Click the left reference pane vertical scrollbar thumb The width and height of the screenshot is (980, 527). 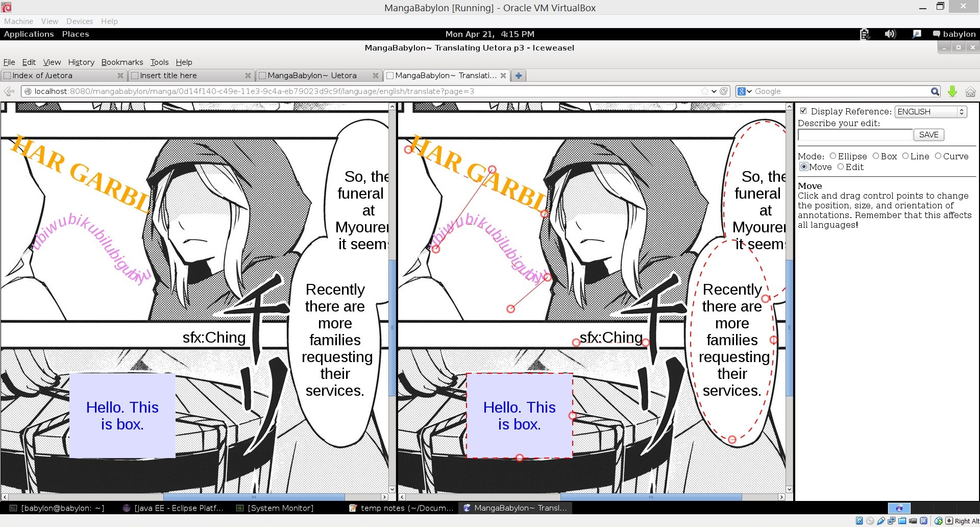(392, 328)
